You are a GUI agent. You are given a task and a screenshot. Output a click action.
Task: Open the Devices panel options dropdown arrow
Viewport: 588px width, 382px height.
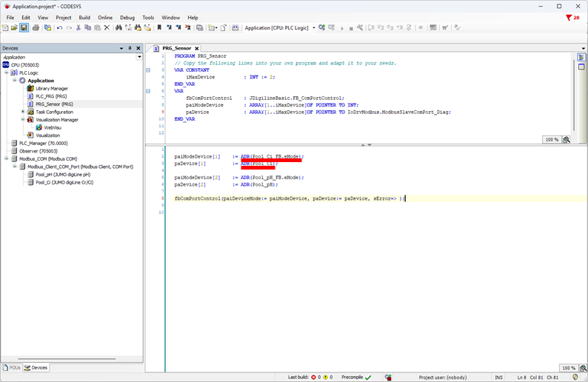click(x=121, y=48)
